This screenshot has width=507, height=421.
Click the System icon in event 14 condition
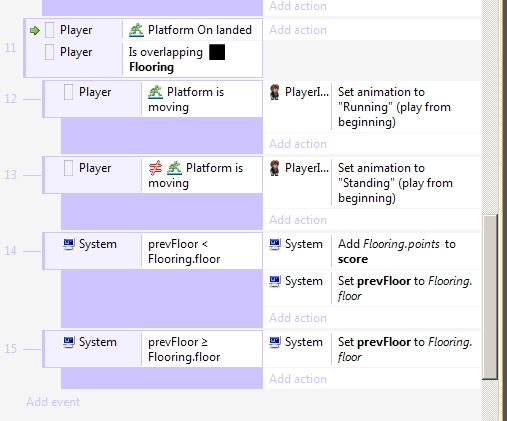click(69, 244)
